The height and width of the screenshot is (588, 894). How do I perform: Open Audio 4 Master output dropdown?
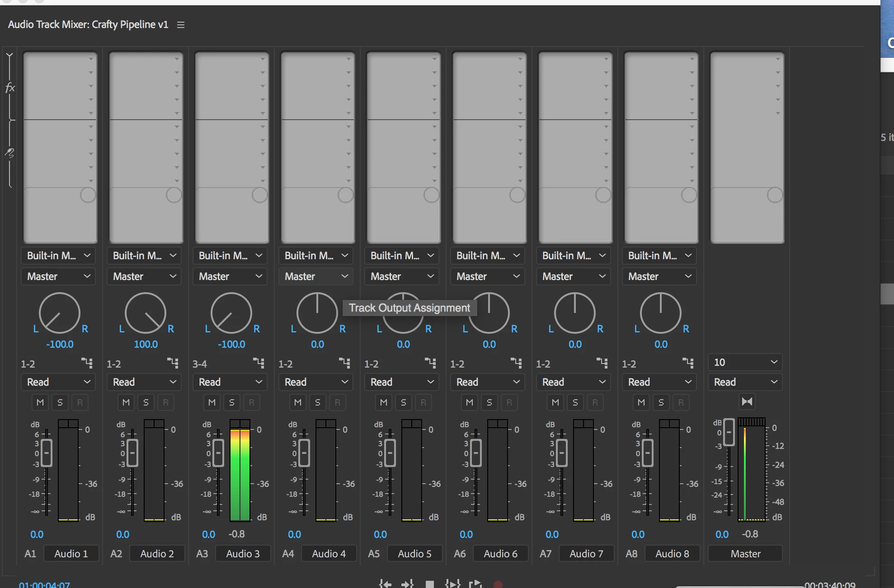[x=316, y=276]
